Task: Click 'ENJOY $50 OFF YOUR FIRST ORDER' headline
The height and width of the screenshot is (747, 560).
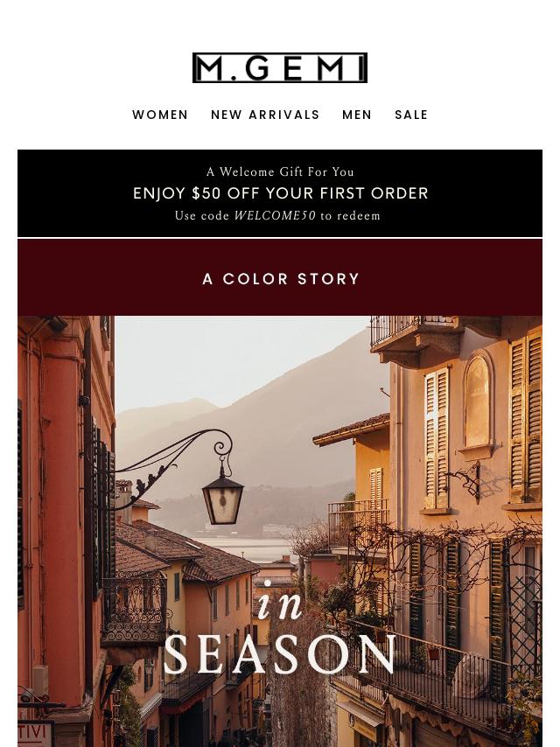Action: (280, 193)
